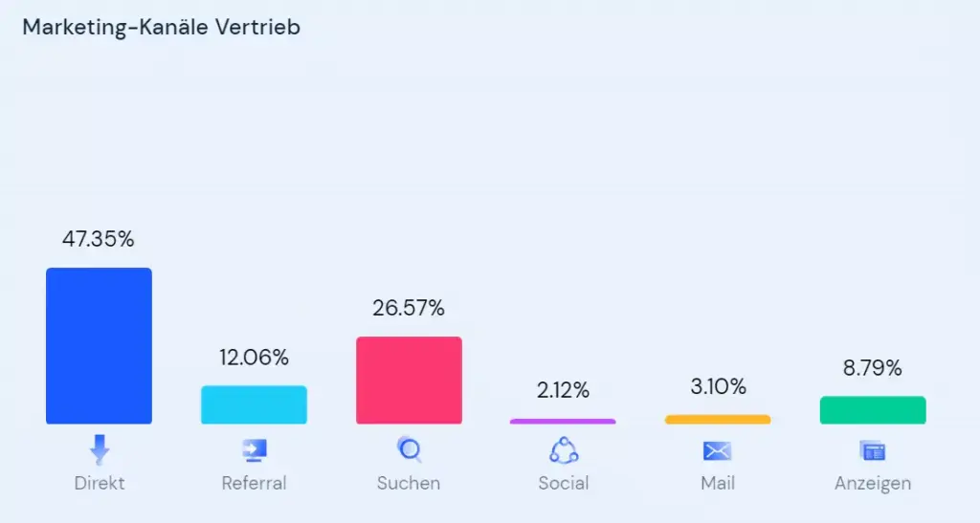Click the 47.35% value label
The height and width of the screenshot is (523, 980).
pos(99,240)
